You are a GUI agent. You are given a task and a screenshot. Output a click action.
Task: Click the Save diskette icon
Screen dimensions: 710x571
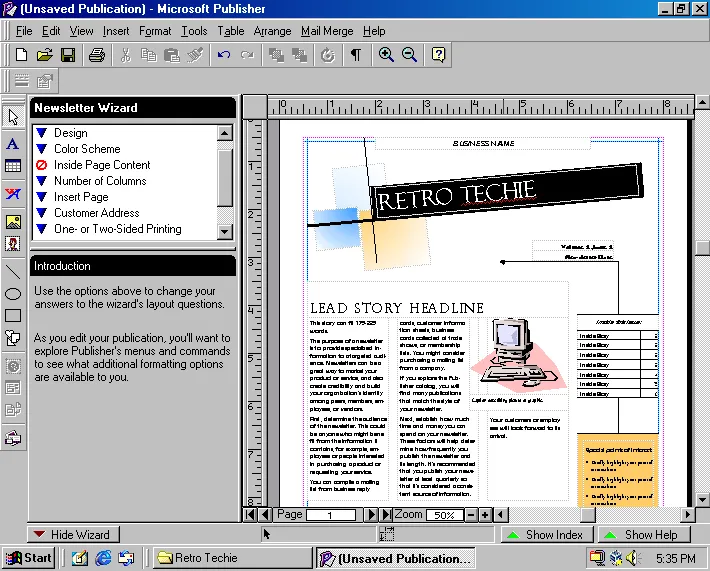tap(68, 55)
